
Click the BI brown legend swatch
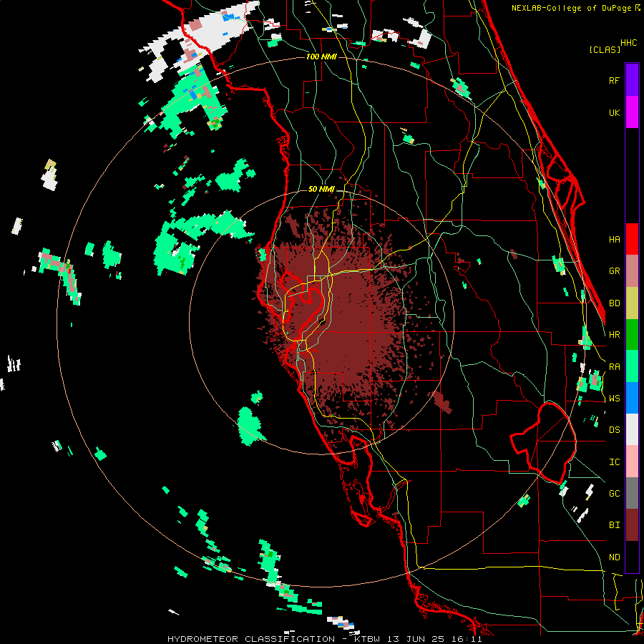tap(632, 525)
